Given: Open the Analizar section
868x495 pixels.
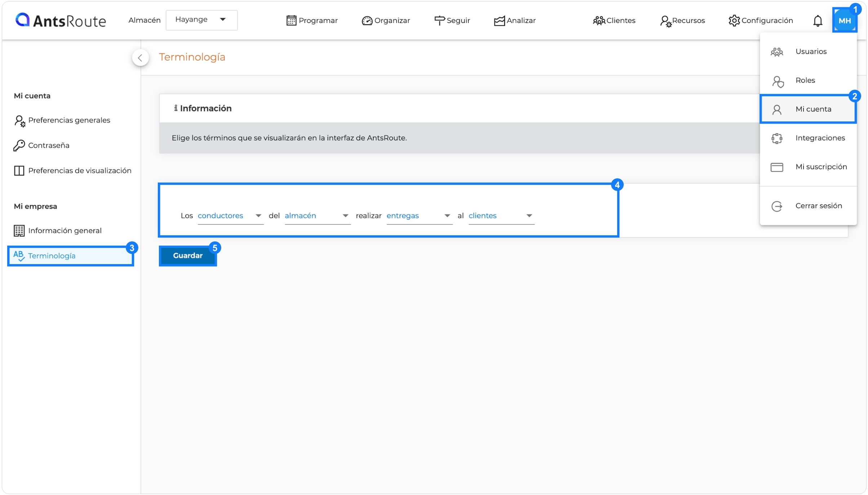Looking at the screenshot, I should (515, 21).
